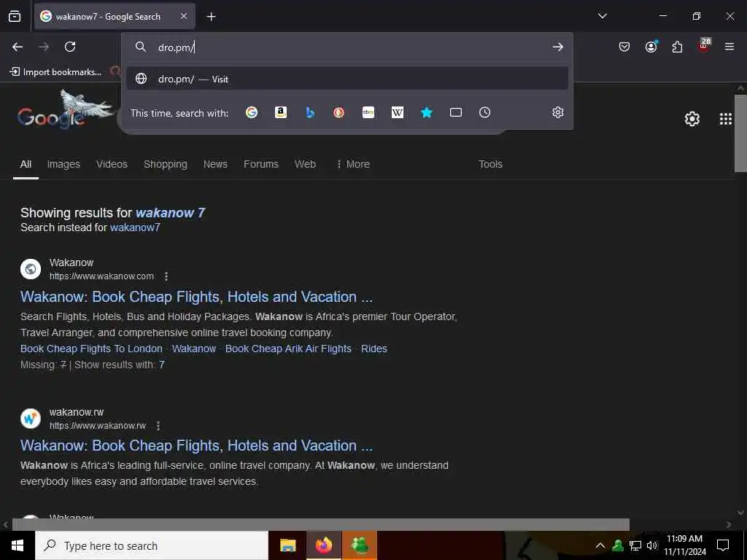Go back one page
This screenshot has height=560, width=747.
click(18, 47)
